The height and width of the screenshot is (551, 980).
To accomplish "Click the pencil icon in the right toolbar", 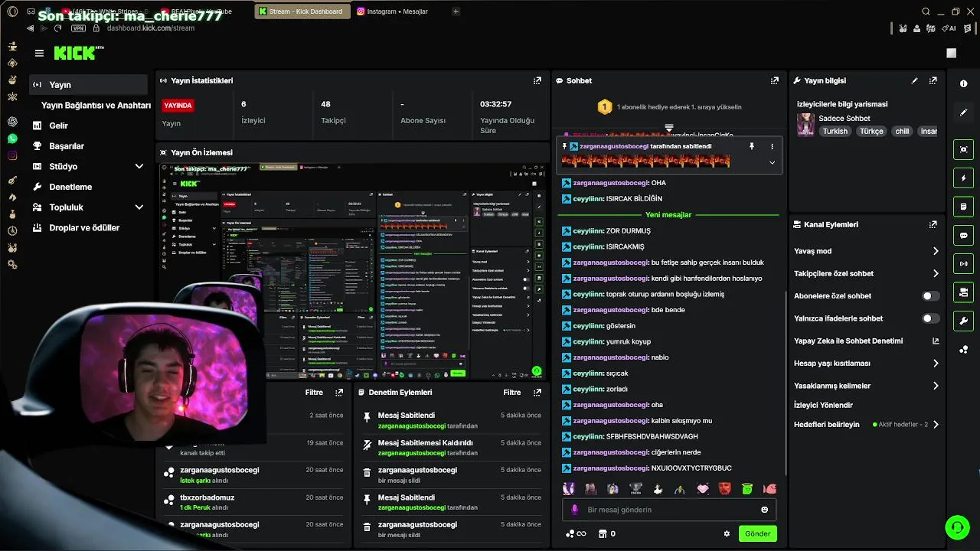I will [963, 112].
